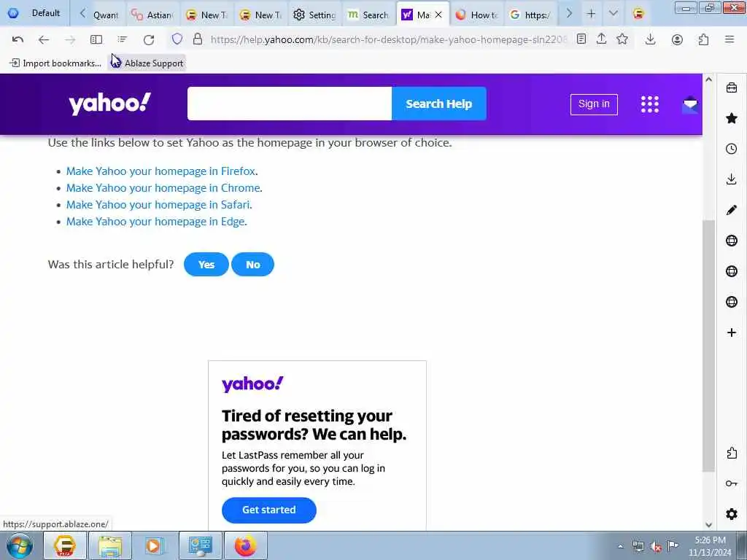Show hidden system tray icons

click(620, 546)
